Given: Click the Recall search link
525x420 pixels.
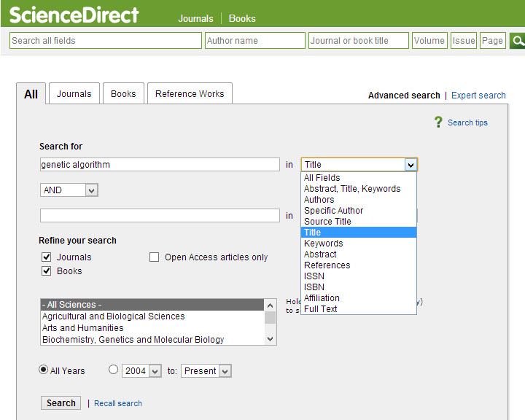Looking at the screenshot, I should tap(118, 403).
